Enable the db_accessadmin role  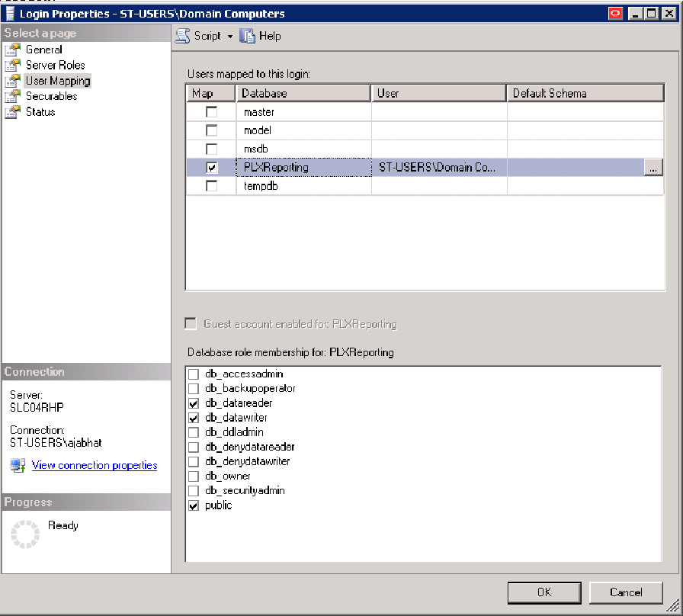point(194,374)
